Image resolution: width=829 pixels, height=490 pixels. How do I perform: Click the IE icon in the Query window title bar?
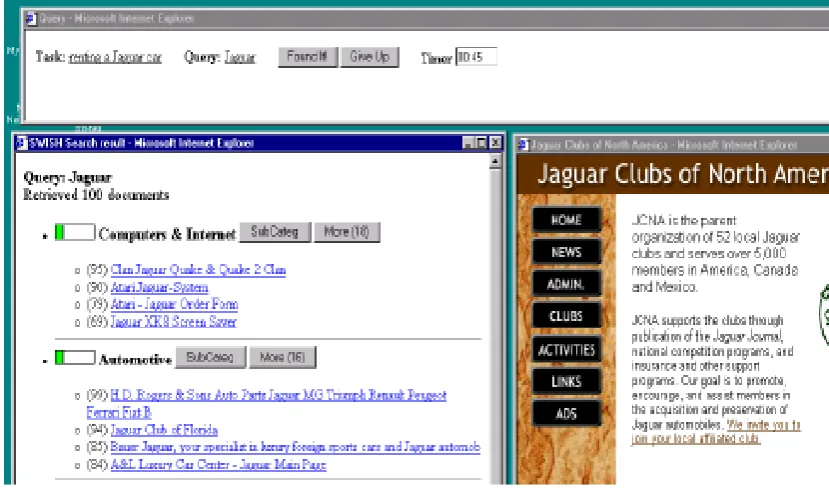pyautogui.click(x=31, y=19)
